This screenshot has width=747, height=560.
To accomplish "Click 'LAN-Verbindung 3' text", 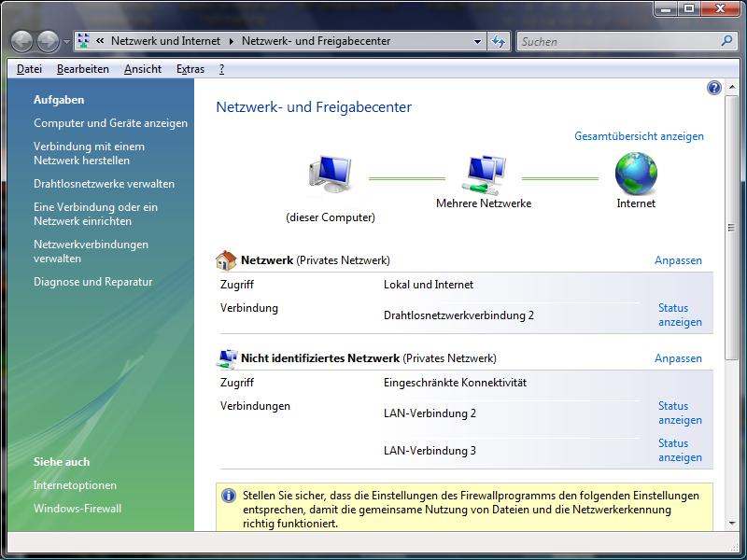I will (430, 451).
